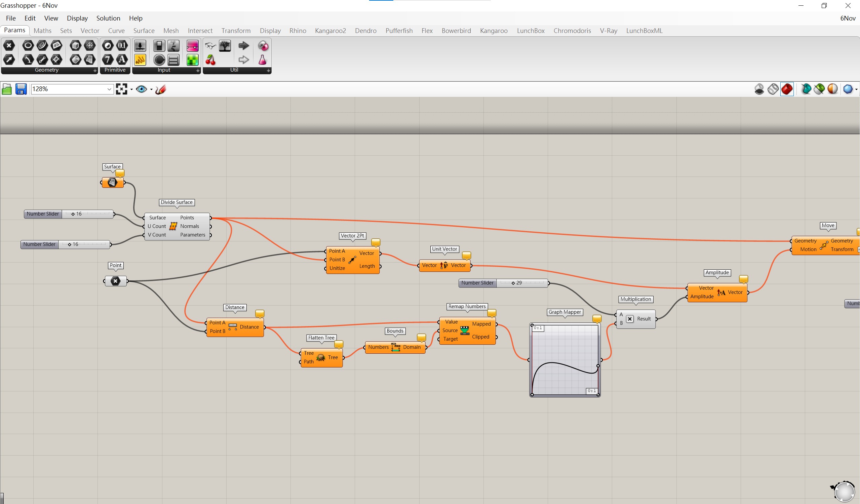Viewport: 860px width, 504px height.
Task: Toggle the orange-white sphere preview icon
Action: (x=833, y=89)
